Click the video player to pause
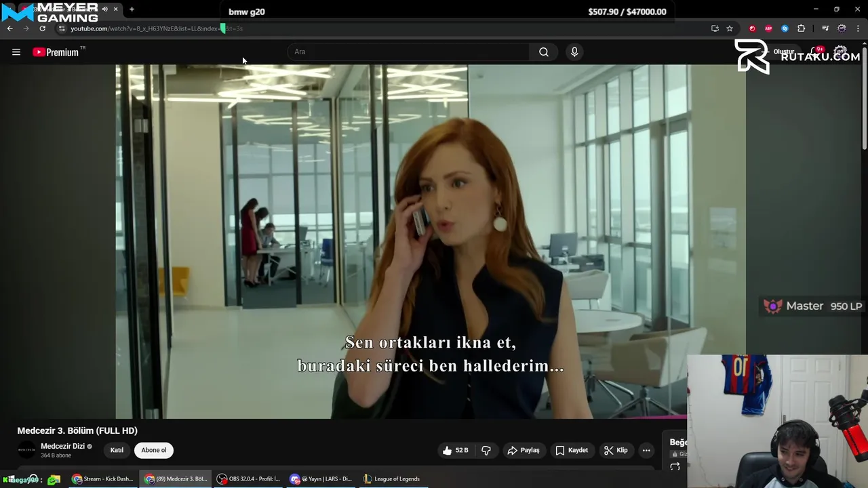Viewport: 868px width, 488px height. coord(431,241)
